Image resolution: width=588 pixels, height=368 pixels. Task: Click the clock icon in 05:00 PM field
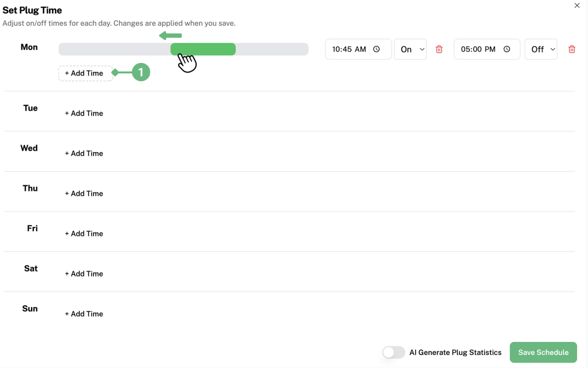click(507, 49)
